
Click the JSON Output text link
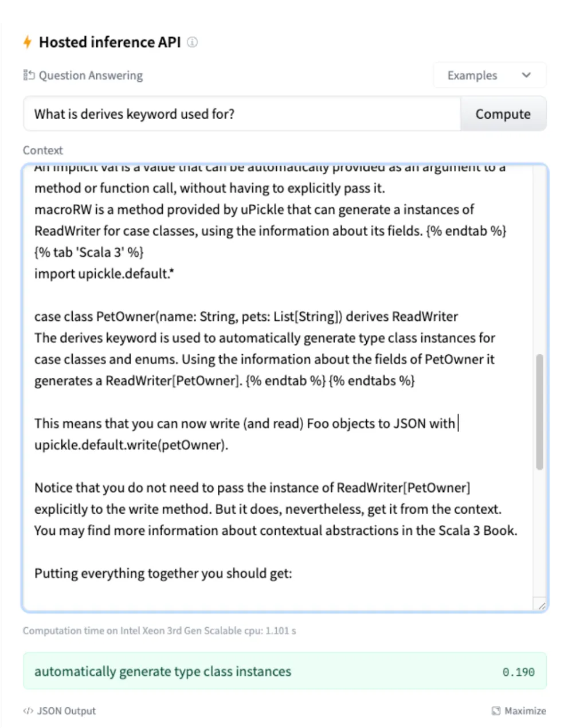coord(66,711)
